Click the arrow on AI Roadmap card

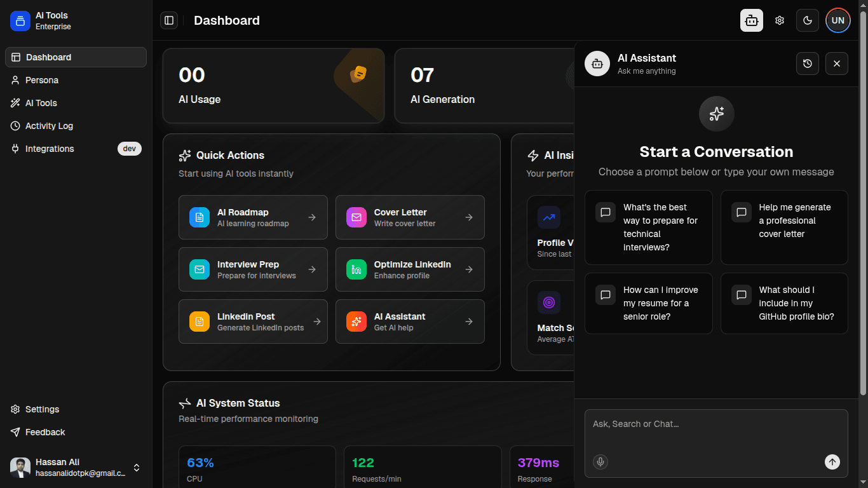[x=312, y=217]
